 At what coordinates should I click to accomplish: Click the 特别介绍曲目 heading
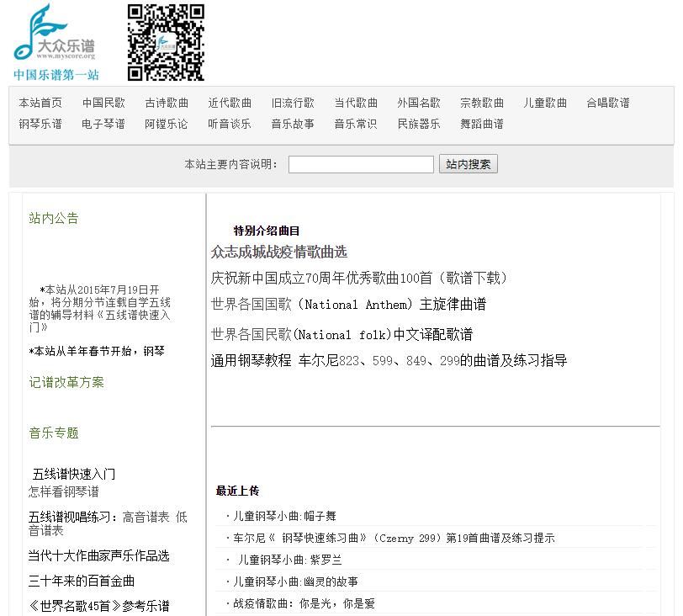click(266, 231)
